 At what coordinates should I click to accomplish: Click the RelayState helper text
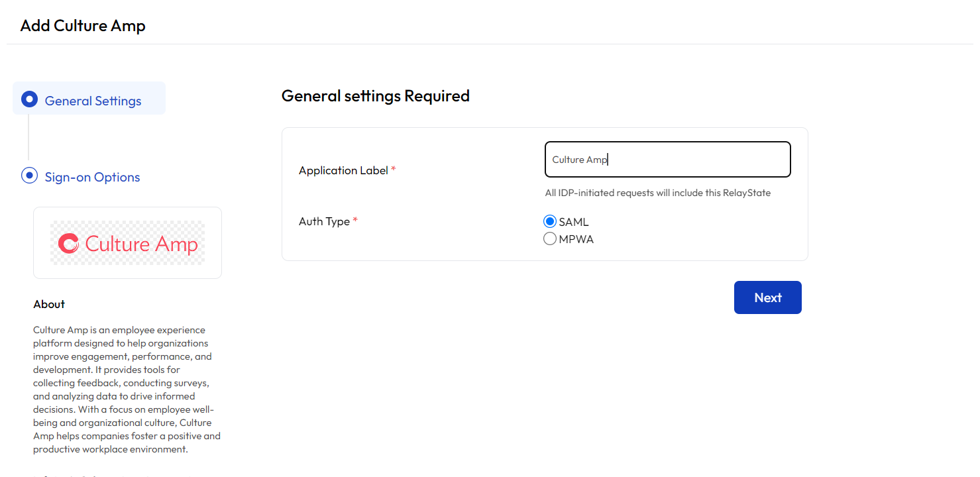pyautogui.click(x=658, y=193)
